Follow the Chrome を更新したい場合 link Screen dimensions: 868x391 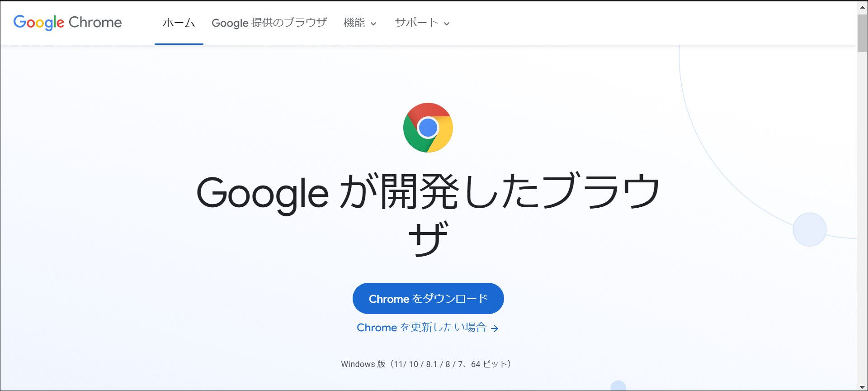point(421,328)
